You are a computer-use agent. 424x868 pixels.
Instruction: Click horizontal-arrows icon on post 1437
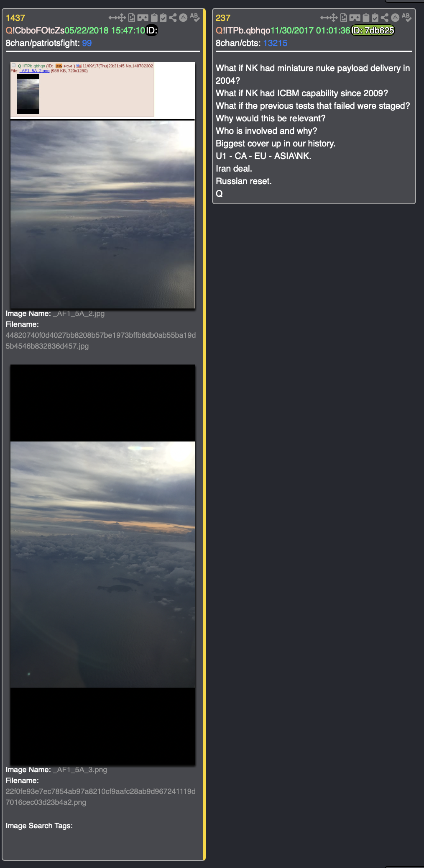(112, 18)
